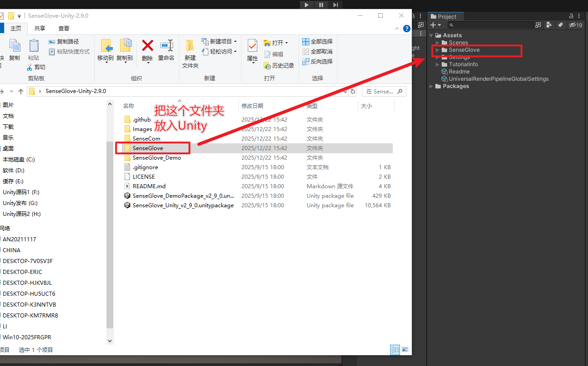Viewport: 588px width, 366px height.
Task: Switch to details view icon in status bar
Action: click(395, 350)
